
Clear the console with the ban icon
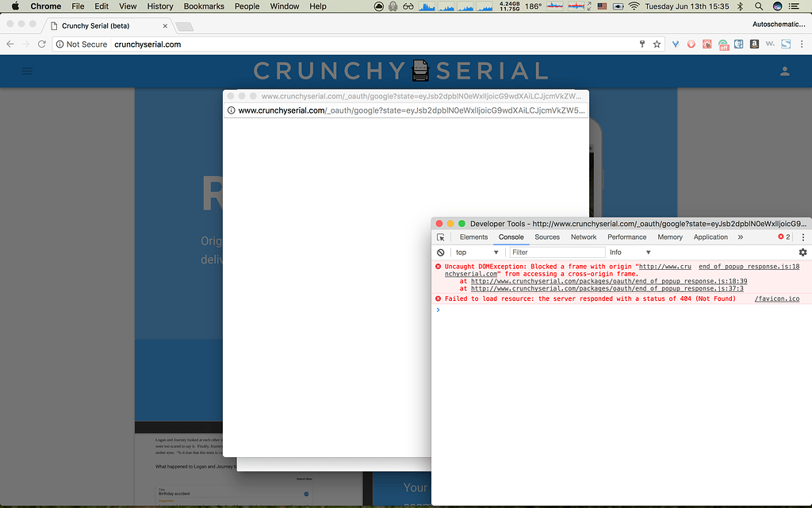(441, 252)
